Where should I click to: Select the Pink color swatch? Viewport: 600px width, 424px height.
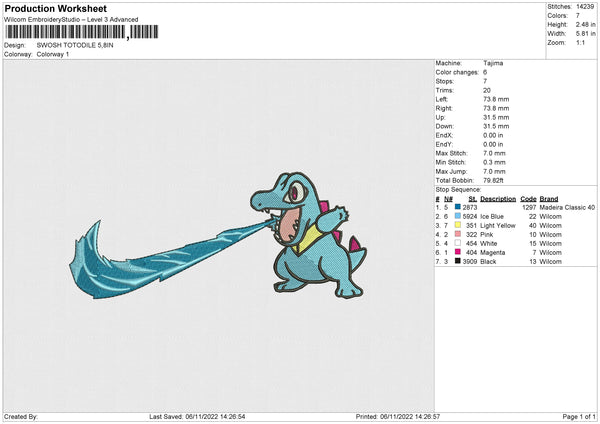[x=458, y=234]
